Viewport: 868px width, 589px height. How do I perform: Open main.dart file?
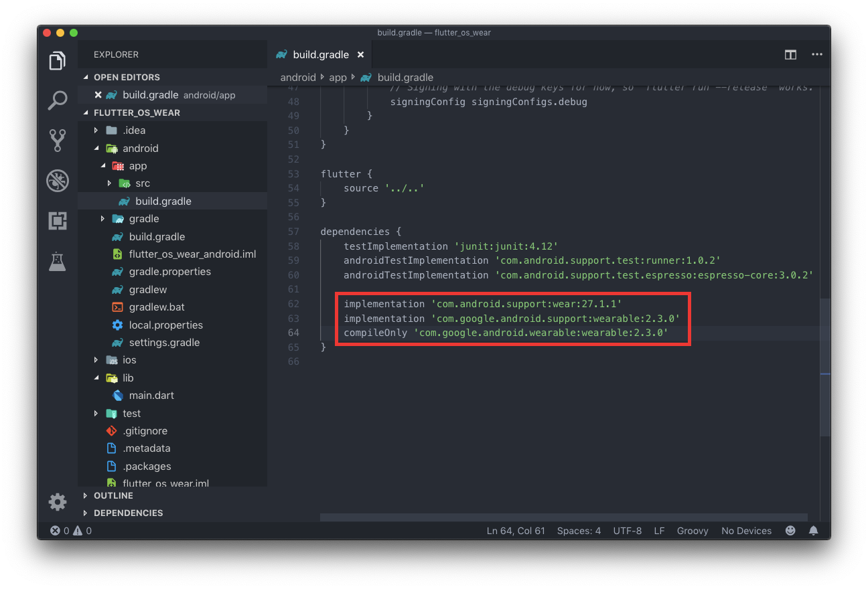click(x=172, y=396)
